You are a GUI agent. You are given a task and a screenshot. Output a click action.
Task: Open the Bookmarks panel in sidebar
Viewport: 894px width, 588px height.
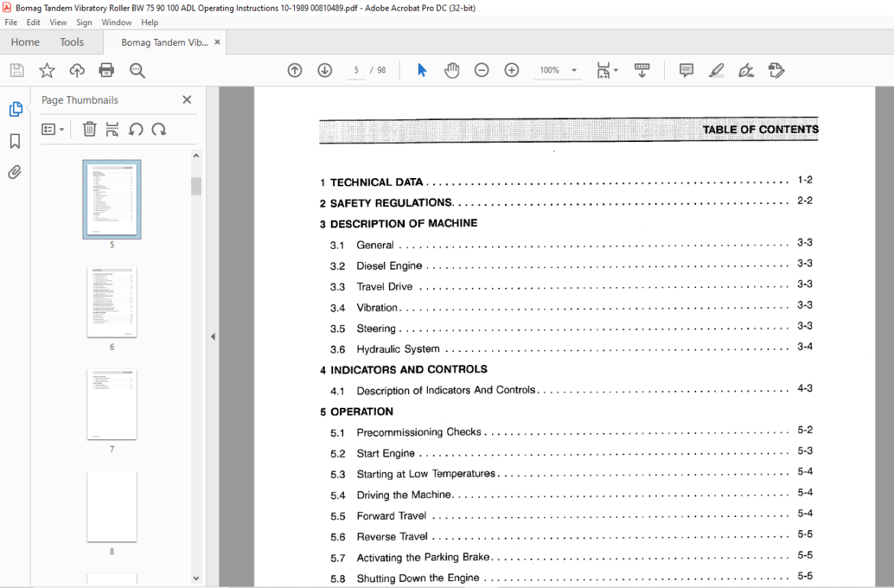click(x=15, y=141)
